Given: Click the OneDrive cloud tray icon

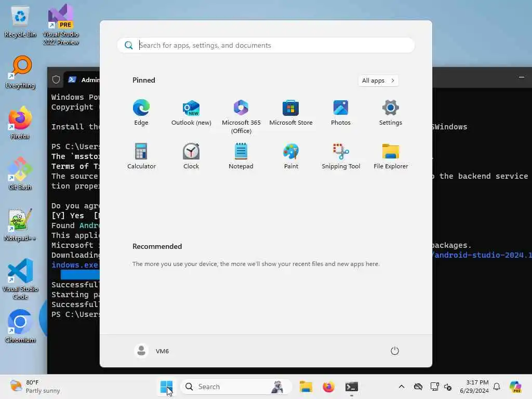Looking at the screenshot, I should (418, 387).
